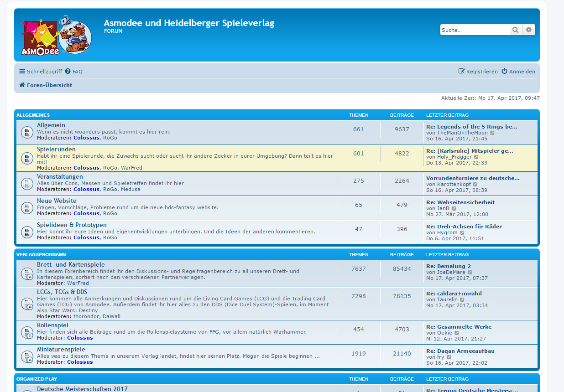Image resolution: width=564 pixels, height=392 pixels.
Task: Open post 'Re: Daqan Armeeaufbau'
Action: click(x=460, y=351)
